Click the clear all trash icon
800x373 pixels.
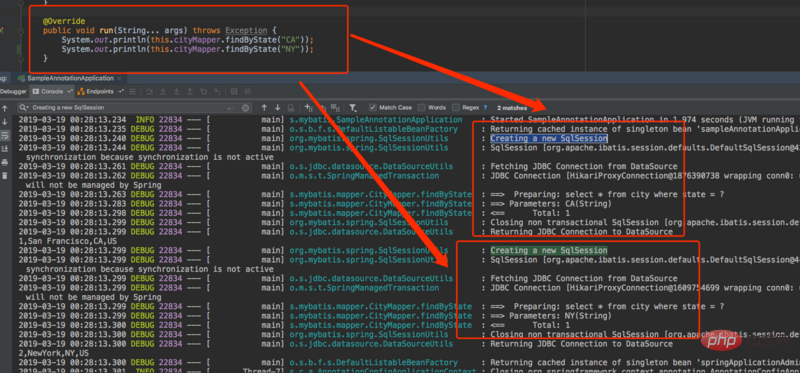click(5, 176)
